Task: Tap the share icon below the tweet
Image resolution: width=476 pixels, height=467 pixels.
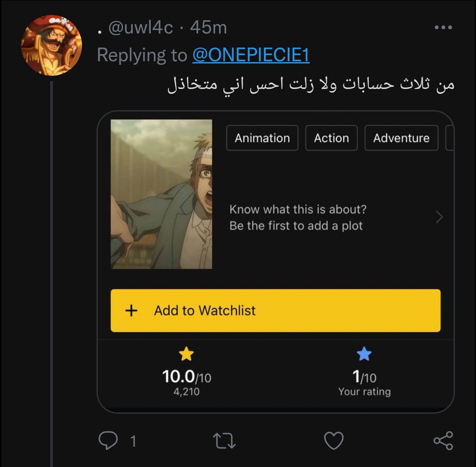Action: [443, 441]
